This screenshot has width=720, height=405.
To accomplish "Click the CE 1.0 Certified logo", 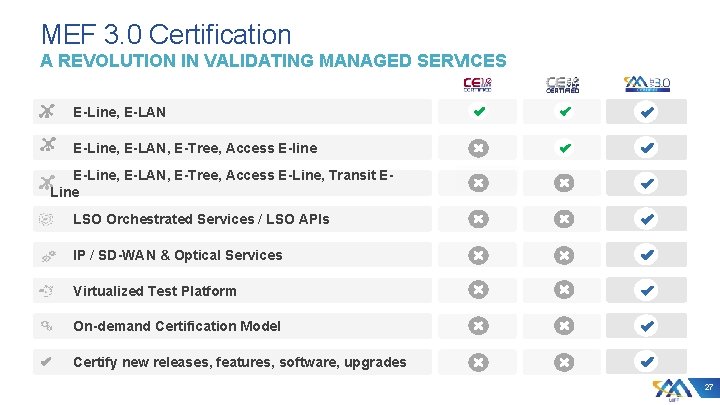I will click(x=477, y=84).
